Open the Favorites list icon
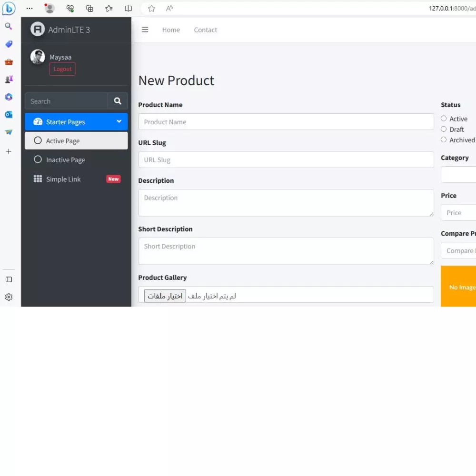Viewport: 476px width, 476px height. 109,9
